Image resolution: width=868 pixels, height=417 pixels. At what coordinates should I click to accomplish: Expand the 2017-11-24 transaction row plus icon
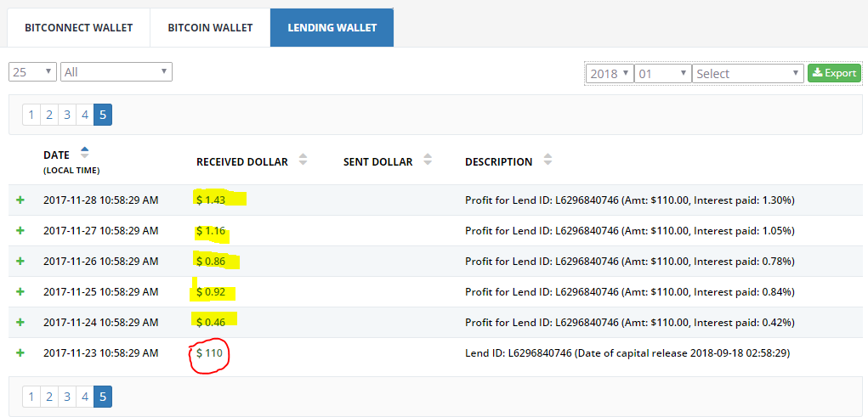pyautogui.click(x=20, y=322)
